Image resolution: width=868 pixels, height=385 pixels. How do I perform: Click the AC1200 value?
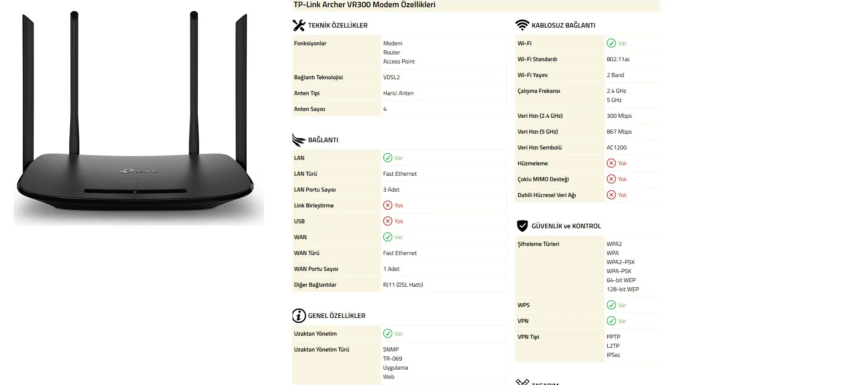pyautogui.click(x=616, y=148)
